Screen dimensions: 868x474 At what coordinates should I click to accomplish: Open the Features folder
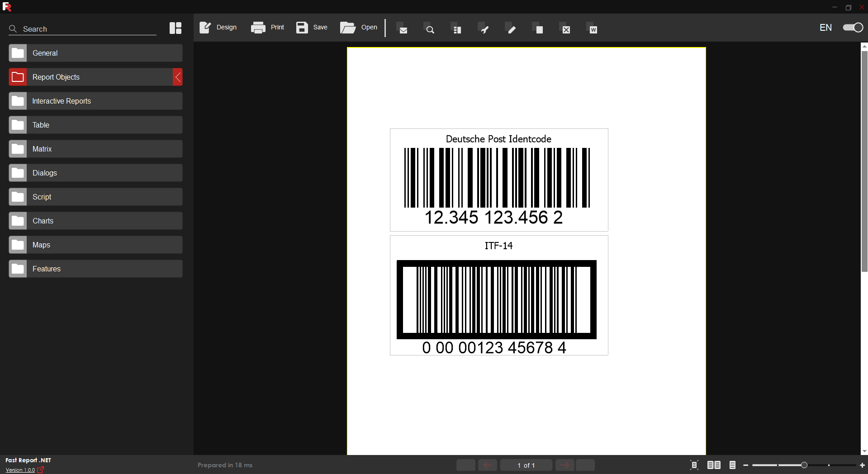pos(95,269)
